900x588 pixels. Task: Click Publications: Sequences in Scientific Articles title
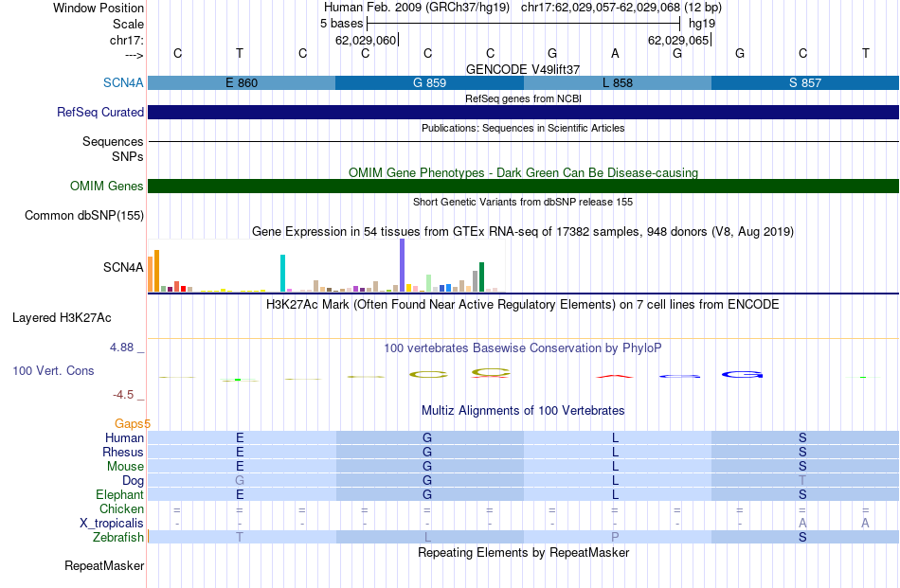523,128
